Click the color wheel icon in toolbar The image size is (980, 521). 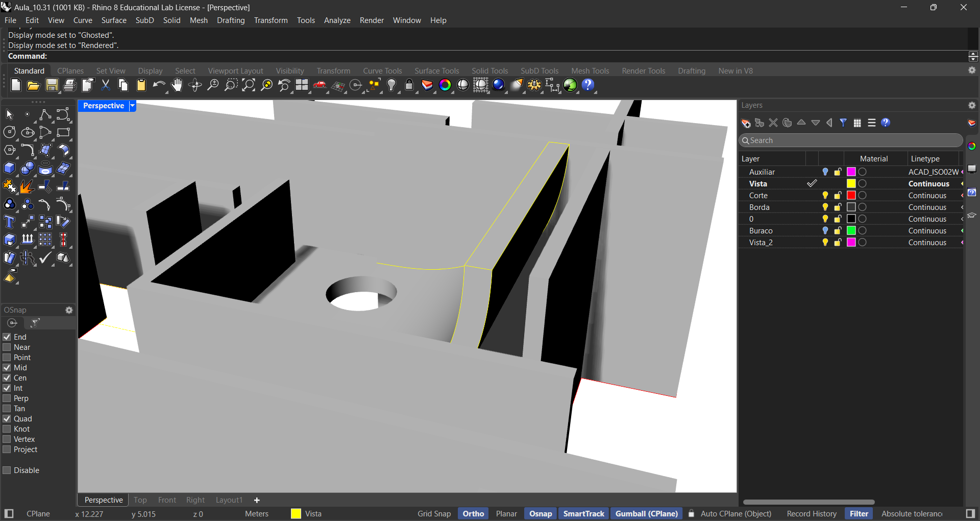coord(445,85)
